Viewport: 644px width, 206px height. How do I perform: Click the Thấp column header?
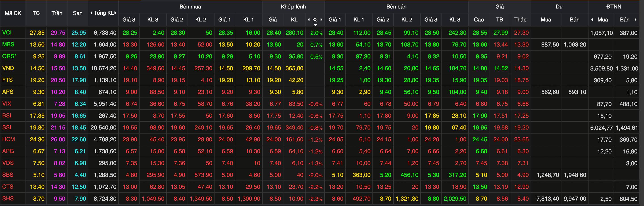click(x=520, y=19)
